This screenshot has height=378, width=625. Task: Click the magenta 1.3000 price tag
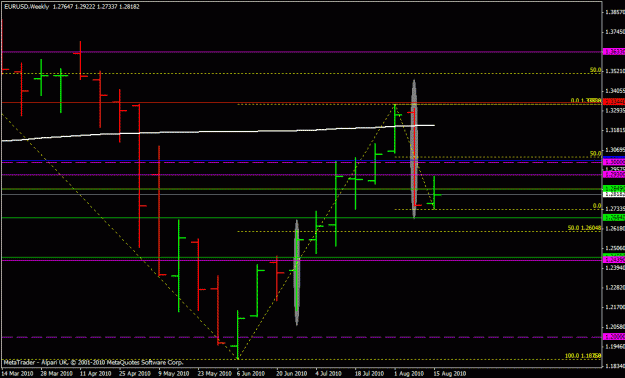tap(614, 162)
